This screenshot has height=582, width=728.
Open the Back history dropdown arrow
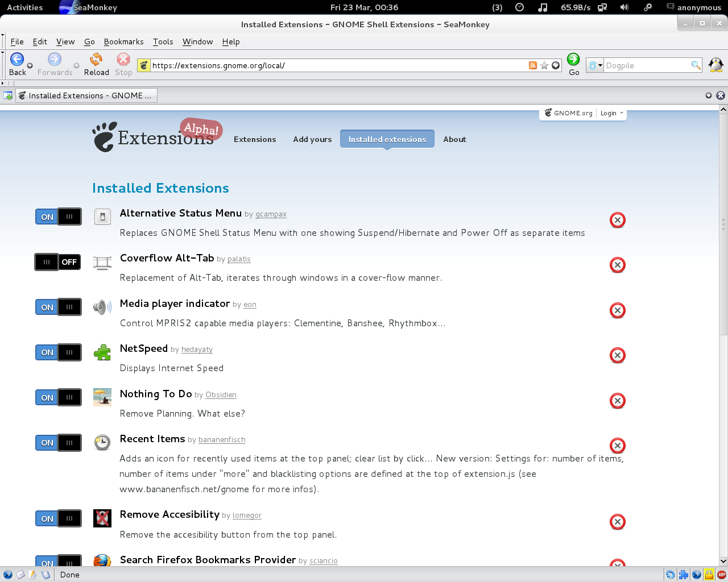pyautogui.click(x=30, y=65)
